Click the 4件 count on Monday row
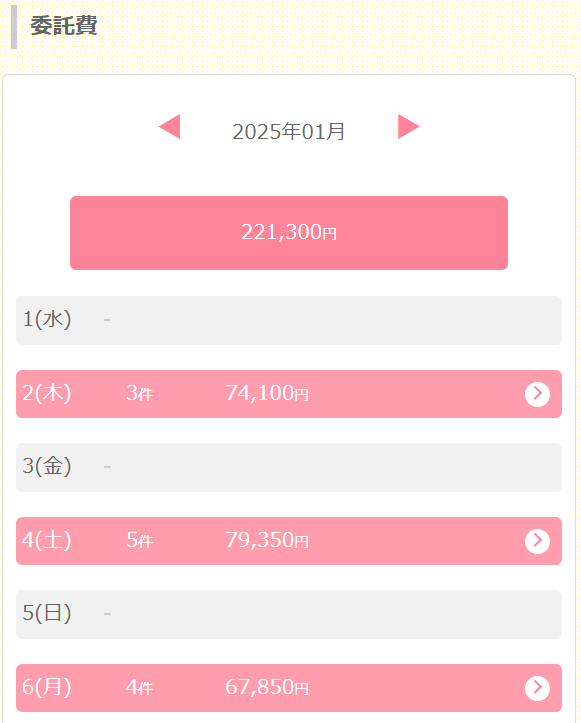Viewport: 581px width, 723px height. (x=139, y=687)
